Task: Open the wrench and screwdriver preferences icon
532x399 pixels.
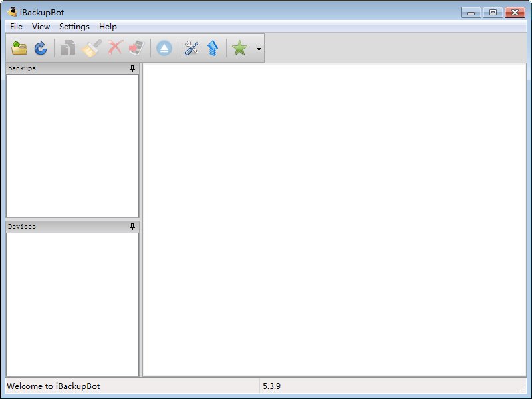Action: 192,48
